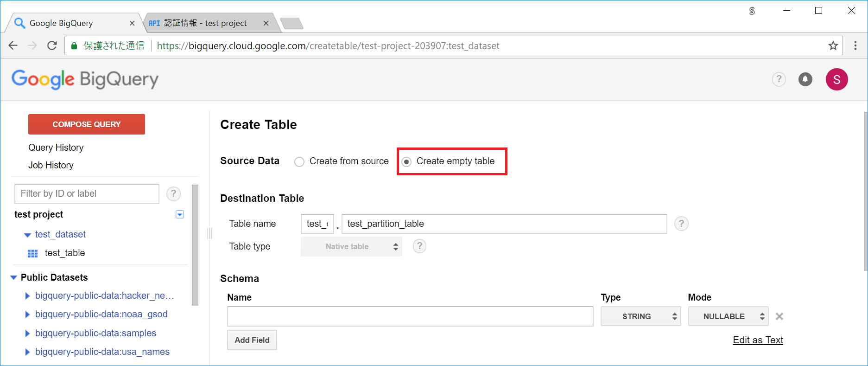
Task: Click the panel splitter handle between sidebar and form
Action: tap(209, 233)
